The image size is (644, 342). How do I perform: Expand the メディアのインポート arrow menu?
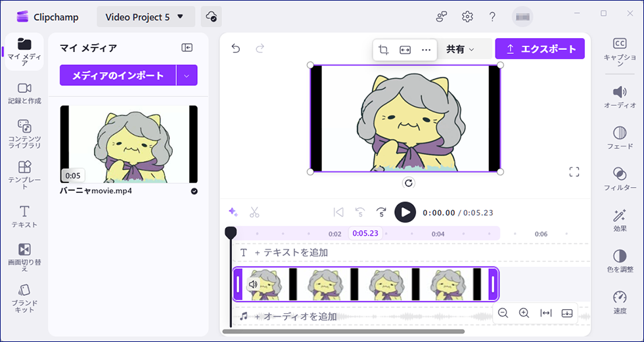point(187,75)
